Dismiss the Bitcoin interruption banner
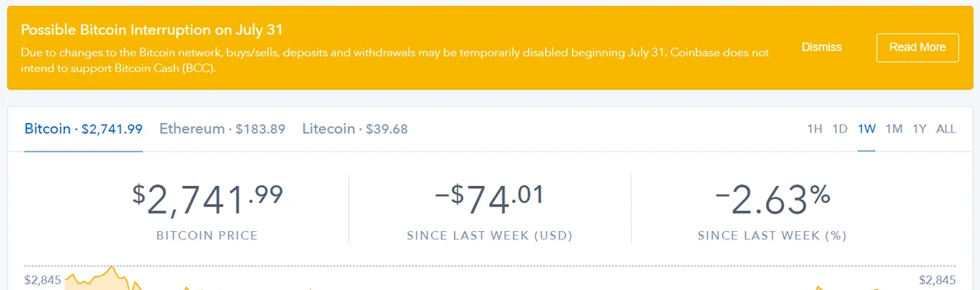Image resolution: width=980 pixels, height=290 pixels. tap(822, 47)
